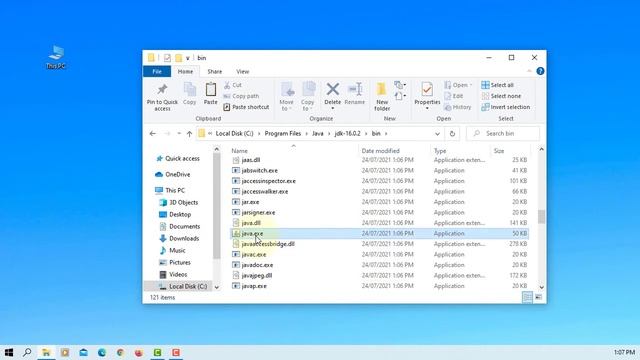The height and width of the screenshot is (360, 640).
Task: Click the Copy ribbon icon
Action: coord(190,89)
